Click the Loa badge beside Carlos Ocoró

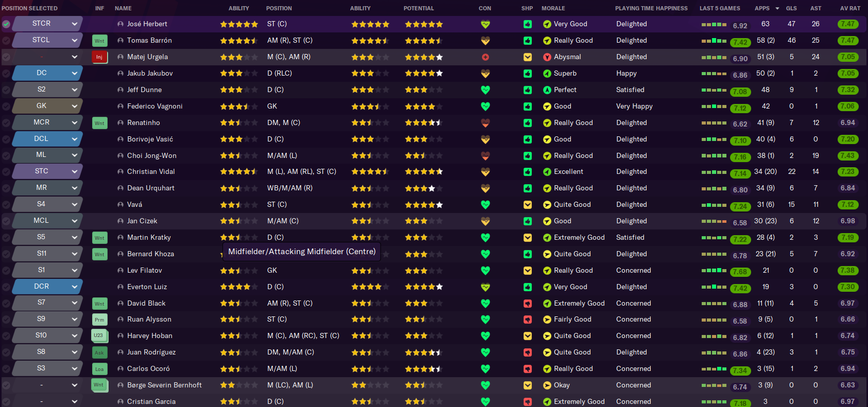point(99,369)
